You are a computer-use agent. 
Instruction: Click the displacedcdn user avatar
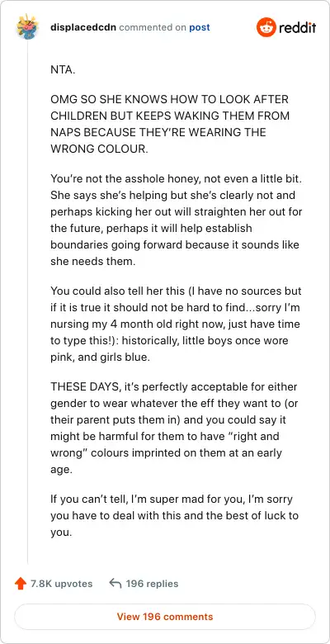point(27,26)
